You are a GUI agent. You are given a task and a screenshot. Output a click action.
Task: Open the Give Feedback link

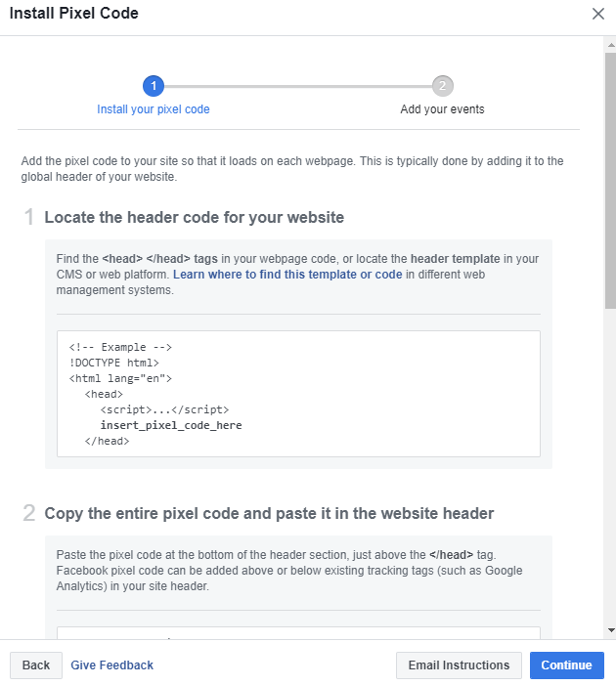(112, 665)
